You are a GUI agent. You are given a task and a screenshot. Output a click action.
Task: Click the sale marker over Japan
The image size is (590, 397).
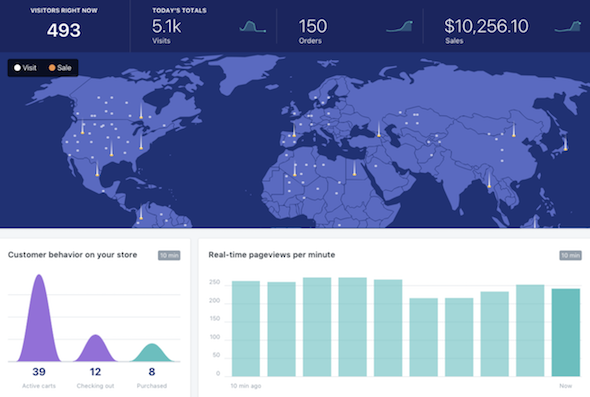[x=565, y=144]
